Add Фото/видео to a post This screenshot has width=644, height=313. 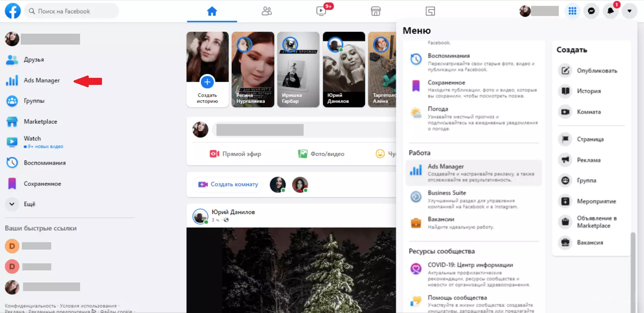pos(321,154)
